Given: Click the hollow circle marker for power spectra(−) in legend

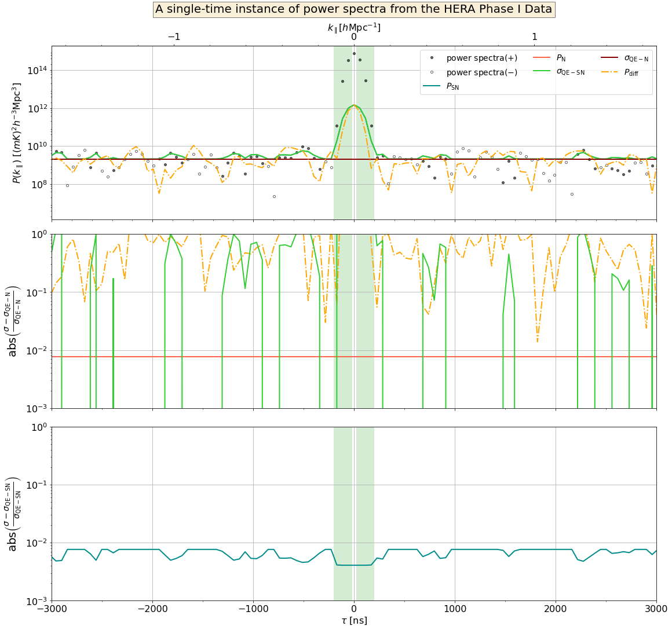Looking at the screenshot, I should point(433,72).
